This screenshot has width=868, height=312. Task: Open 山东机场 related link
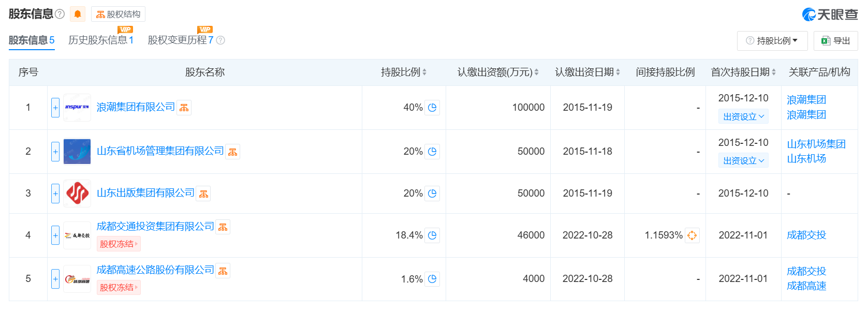(806, 159)
